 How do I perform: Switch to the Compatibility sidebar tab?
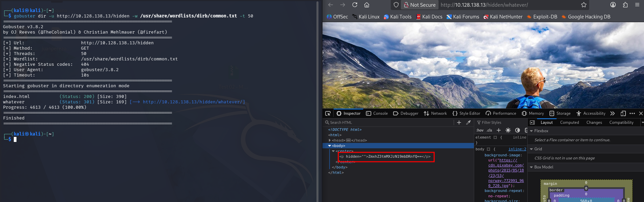click(621, 122)
